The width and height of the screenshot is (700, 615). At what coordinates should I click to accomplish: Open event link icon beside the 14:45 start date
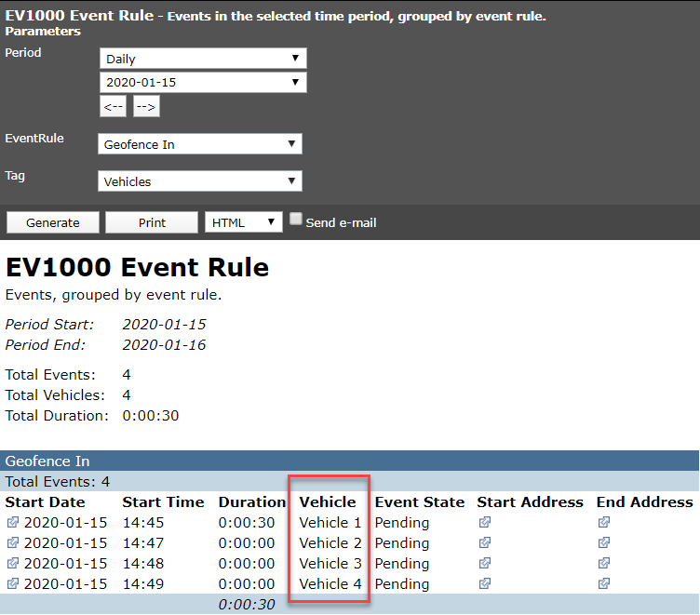tap(13, 522)
